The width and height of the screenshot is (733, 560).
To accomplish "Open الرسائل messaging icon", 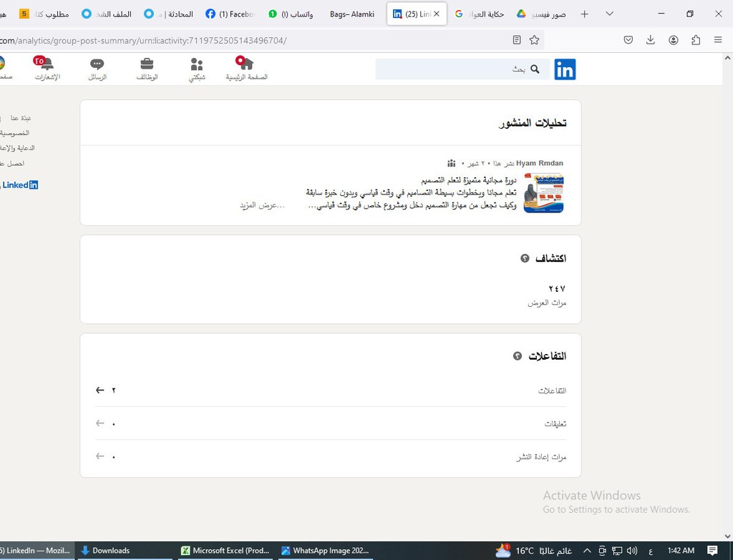I will pyautogui.click(x=97, y=68).
